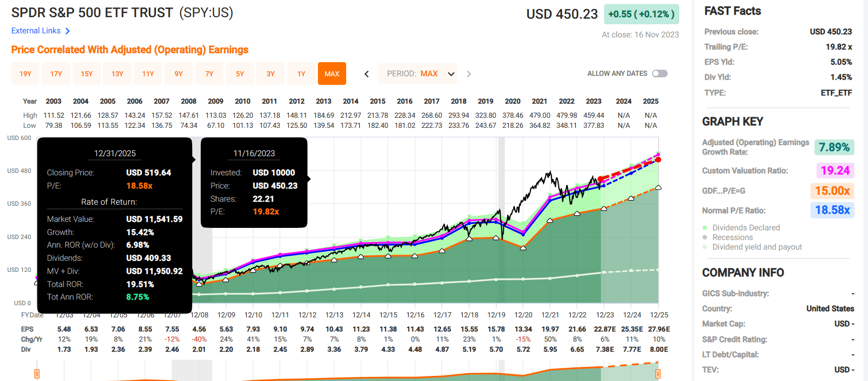The height and width of the screenshot is (381, 868).
Task: Select the Custom Valuation Ratio 19.24 badge
Action: click(835, 171)
